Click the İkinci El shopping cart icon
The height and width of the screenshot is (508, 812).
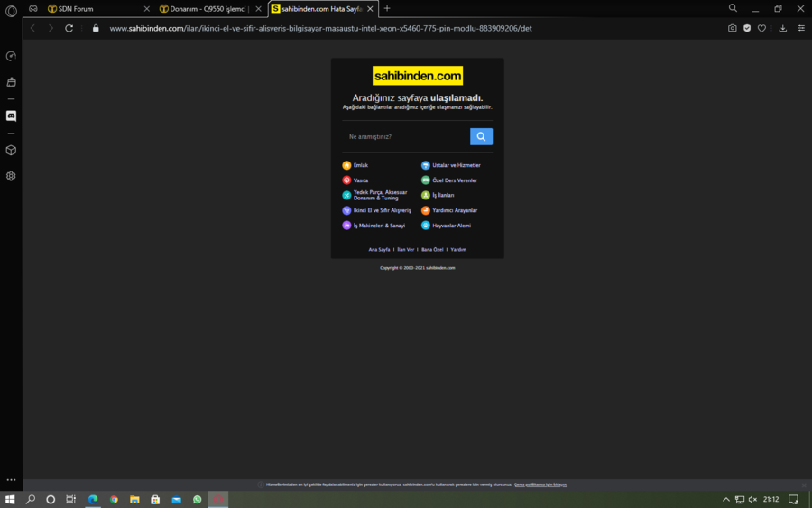click(x=346, y=210)
